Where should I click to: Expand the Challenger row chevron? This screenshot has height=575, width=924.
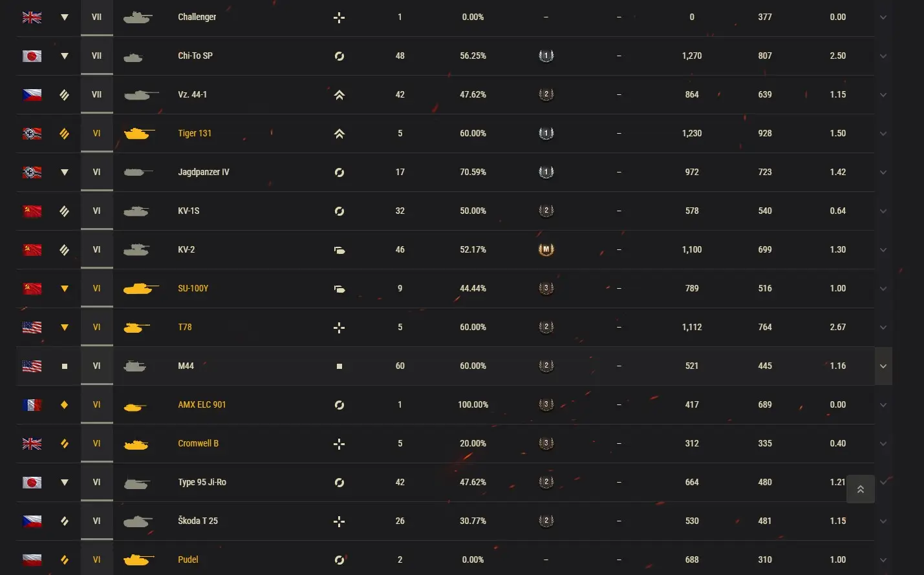pyautogui.click(x=883, y=17)
